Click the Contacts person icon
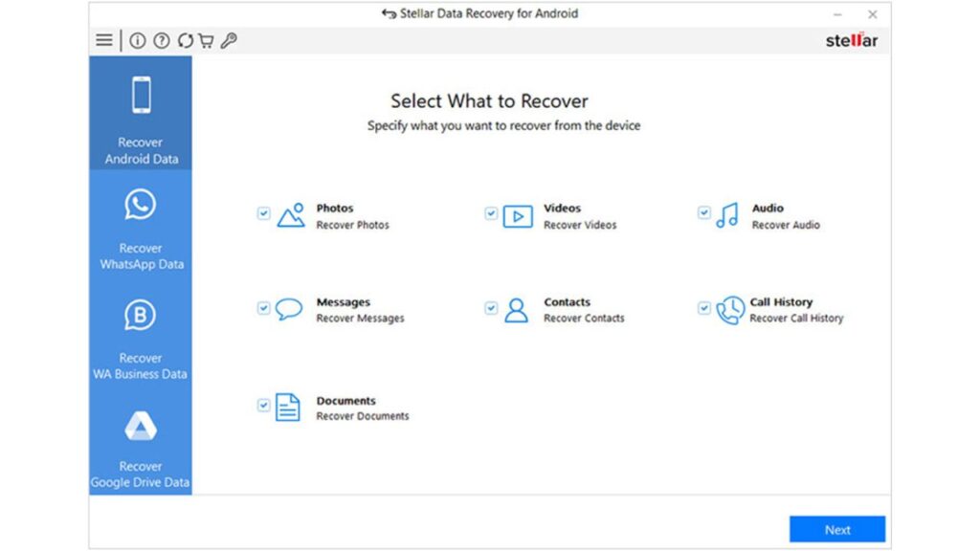This screenshot has height=551, width=980. point(516,310)
